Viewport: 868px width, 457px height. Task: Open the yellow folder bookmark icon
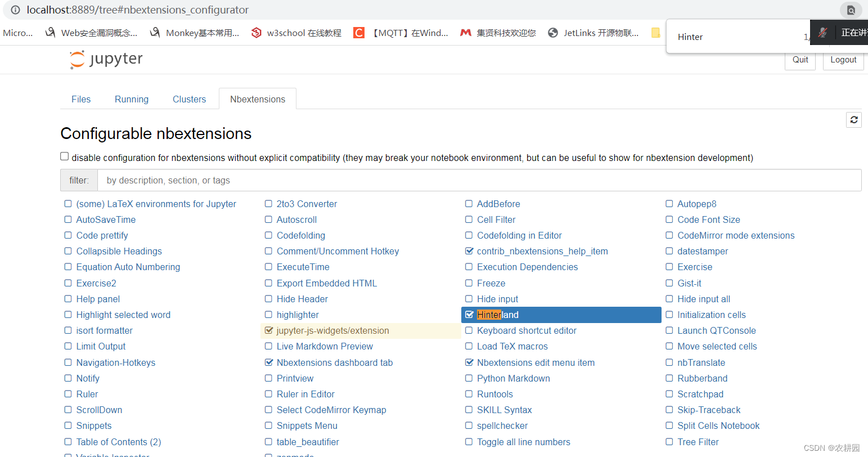pos(655,33)
